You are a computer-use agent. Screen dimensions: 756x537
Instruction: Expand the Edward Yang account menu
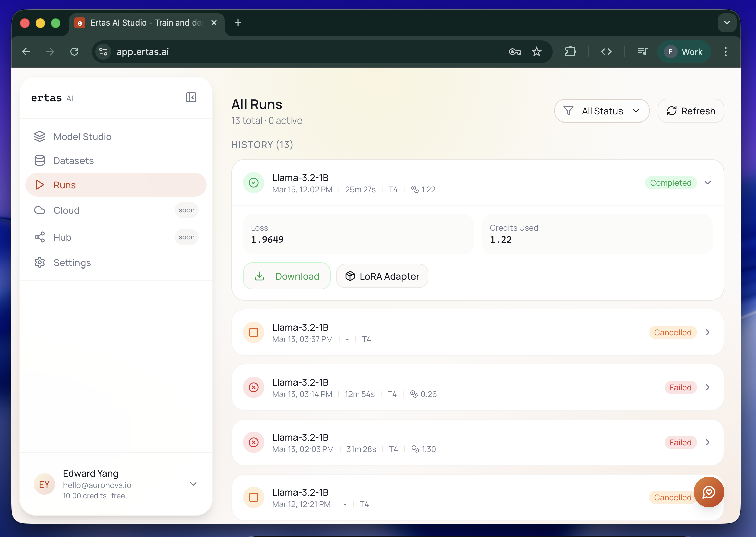tap(193, 484)
